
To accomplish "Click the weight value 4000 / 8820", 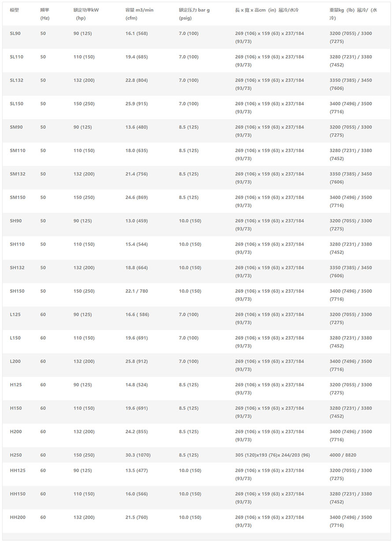I will [x=343, y=455].
